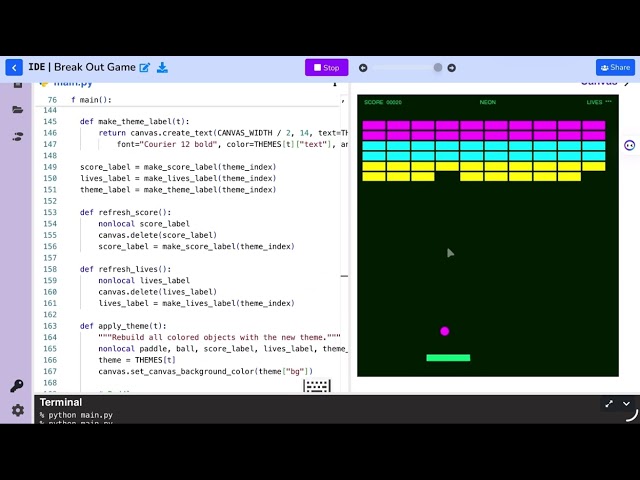Click 'lives_label = make_lives_label' on line 150
Screen dimensions: 640x480
coord(178,178)
